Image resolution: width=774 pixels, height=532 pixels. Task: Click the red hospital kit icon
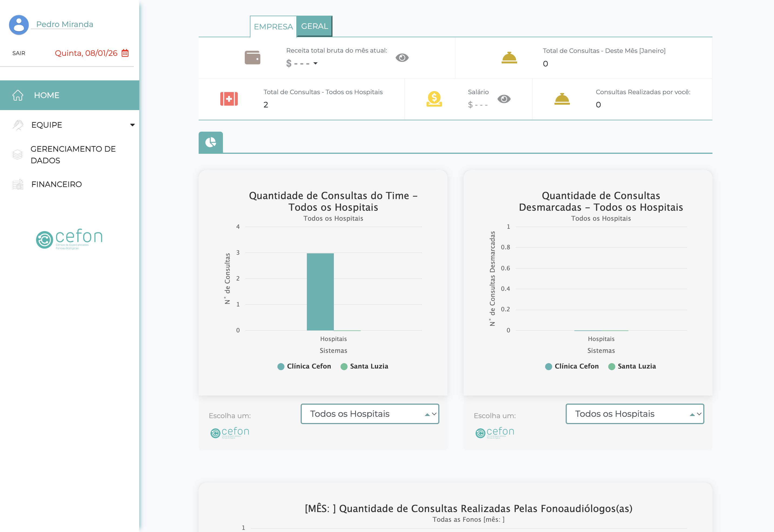click(x=229, y=99)
